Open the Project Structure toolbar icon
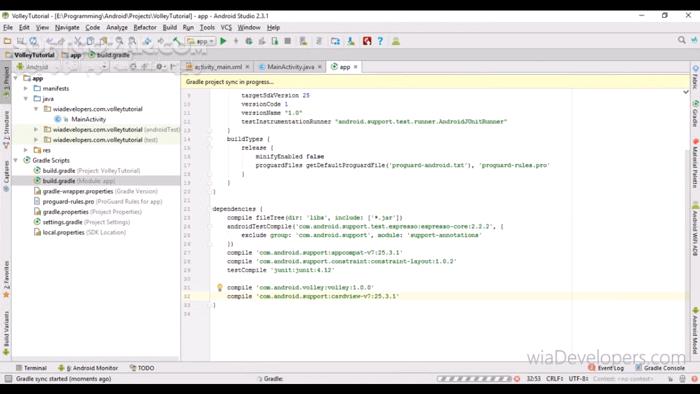This screenshot has width=700, height=394. point(335,41)
